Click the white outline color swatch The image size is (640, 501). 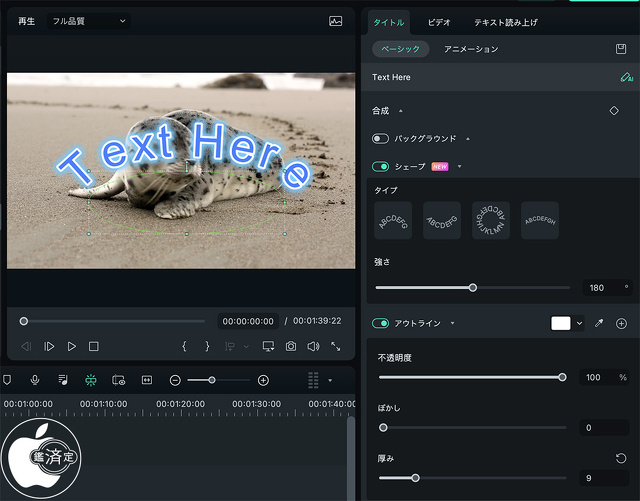pyautogui.click(x=561, y=323)
